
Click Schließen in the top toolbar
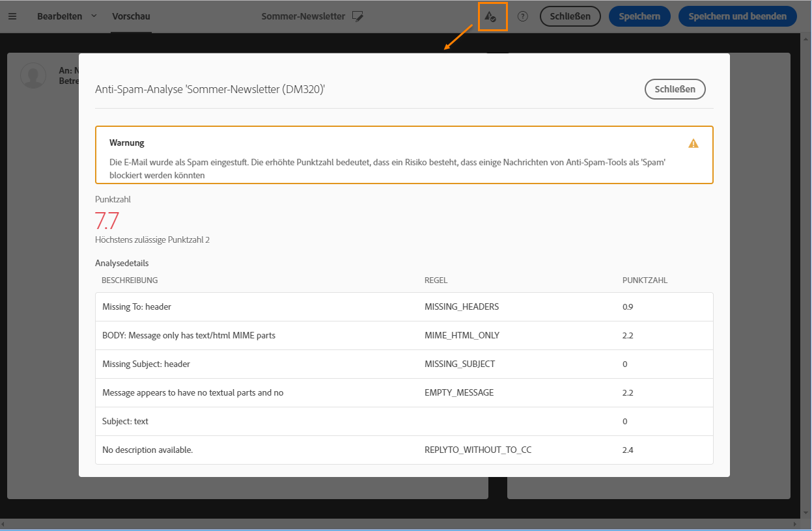570,17
